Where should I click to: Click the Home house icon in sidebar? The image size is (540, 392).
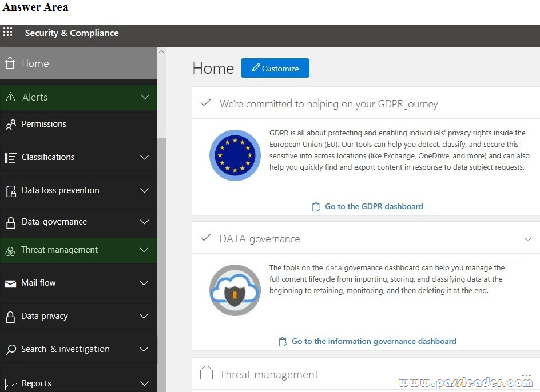(x=10, y=63)
